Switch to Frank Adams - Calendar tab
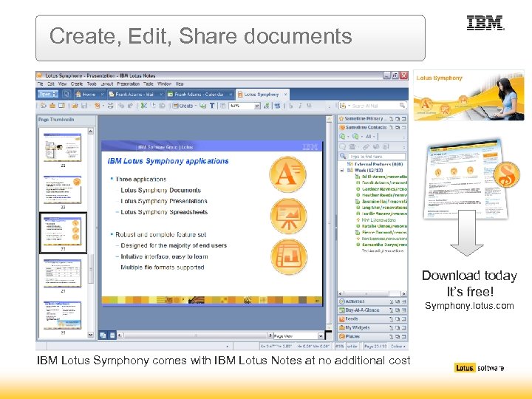The height and width of the screenshot is (399, 532). 199,94
